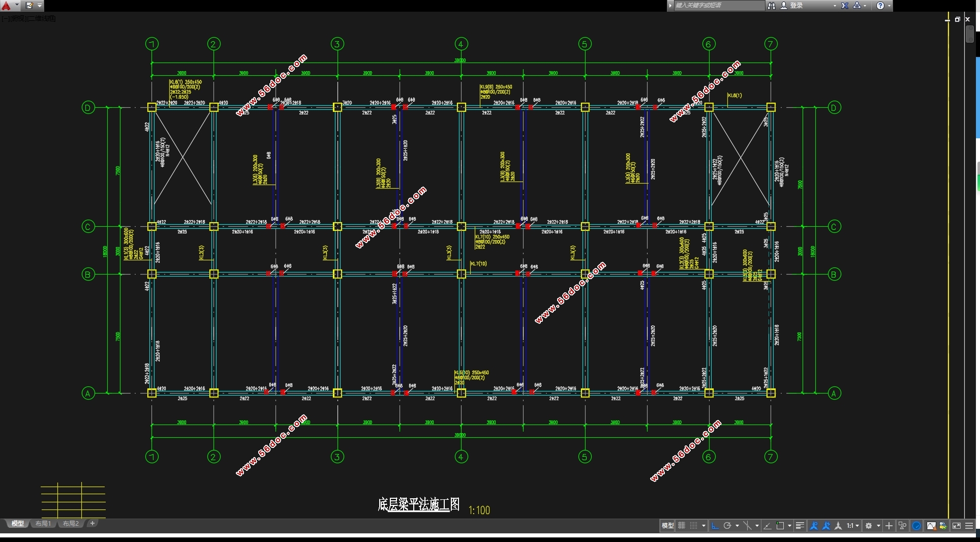Screen dimensions: 980x542
Task: Toggle object snap tracking icon
Action: point(767,526)
